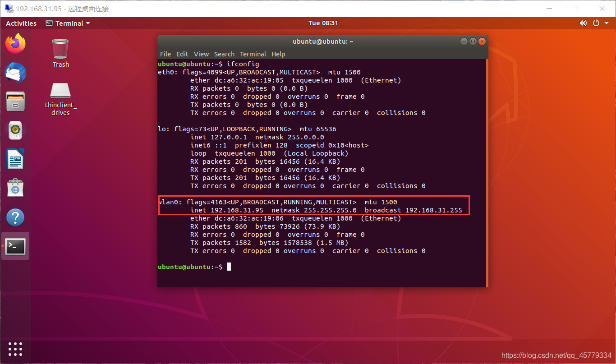Open the Search menu in the terminal
This screenshot has height=364, width=616.
[224, 54]
